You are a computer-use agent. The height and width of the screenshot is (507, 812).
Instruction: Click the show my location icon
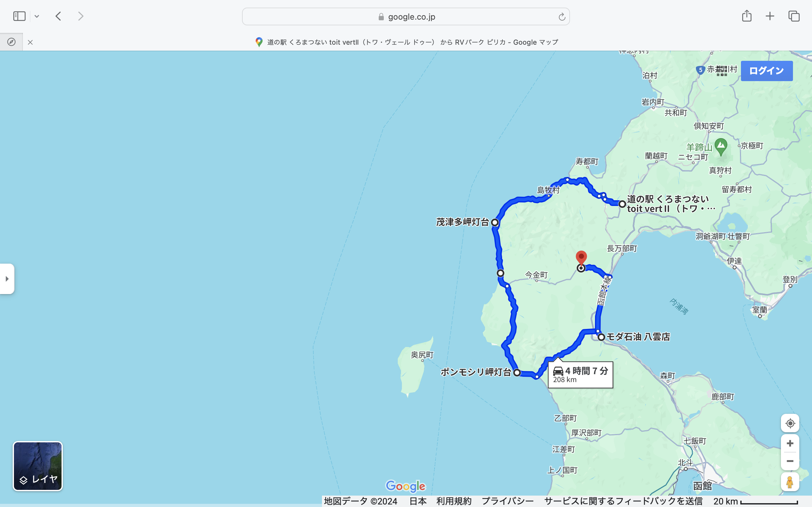[790, 423]
